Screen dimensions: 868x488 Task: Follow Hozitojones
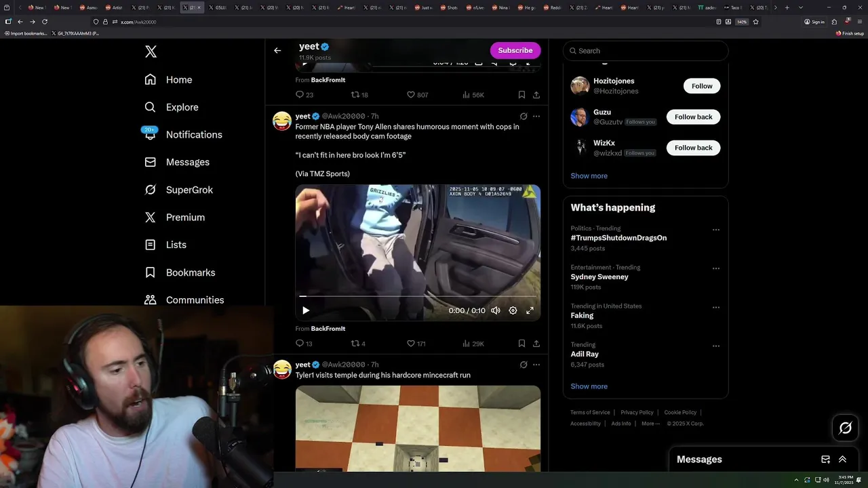[702, 86]
